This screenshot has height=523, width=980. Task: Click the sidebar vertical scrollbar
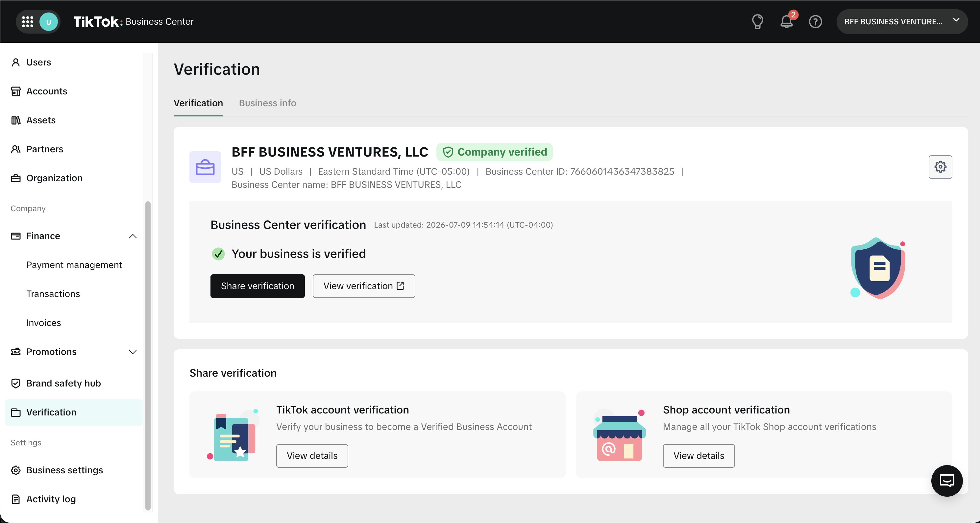(x=148, y=356)
